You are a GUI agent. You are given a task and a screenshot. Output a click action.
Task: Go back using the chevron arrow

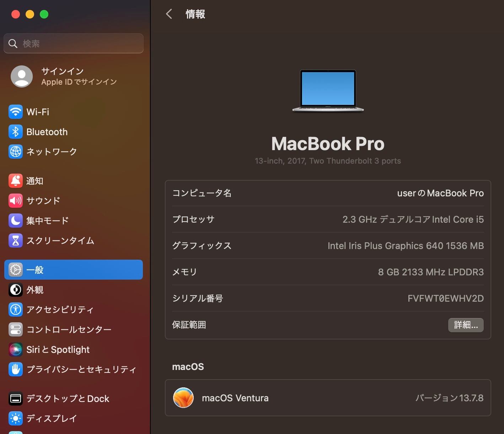coord(169,14)
